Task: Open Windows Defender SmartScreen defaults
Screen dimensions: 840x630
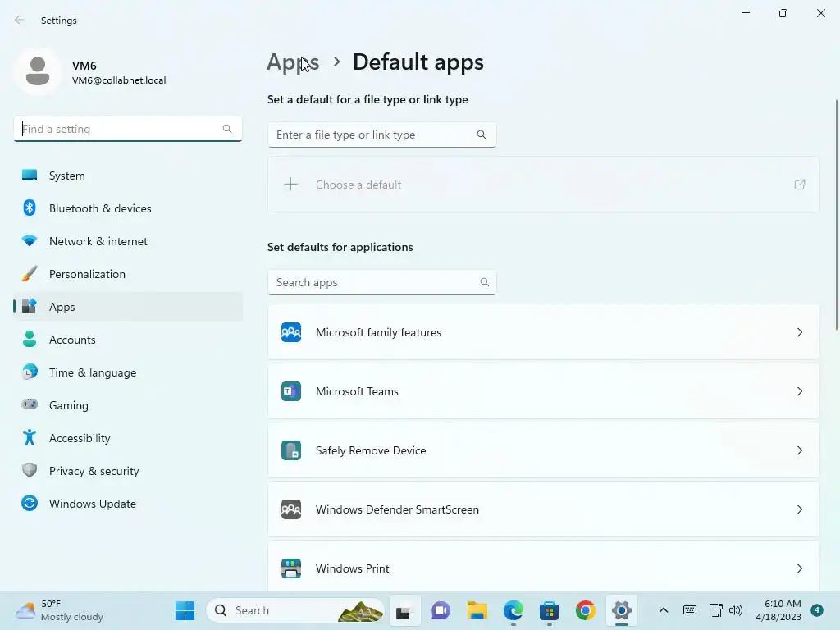Action: [543, 509]
